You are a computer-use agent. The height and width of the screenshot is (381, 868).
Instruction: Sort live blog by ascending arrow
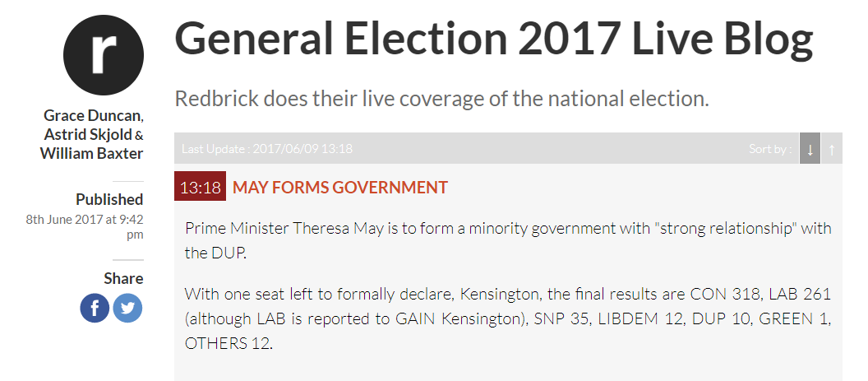832,148
